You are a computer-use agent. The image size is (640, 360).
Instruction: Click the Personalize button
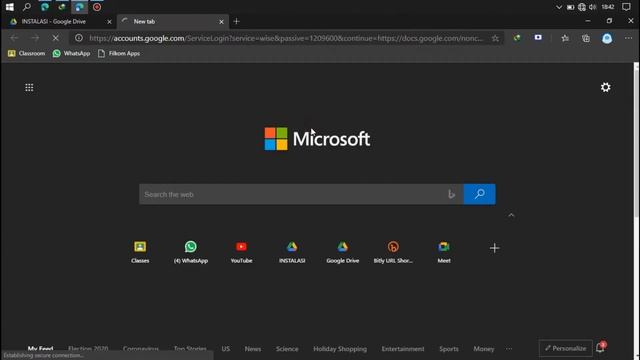click(x=566, y=348)
